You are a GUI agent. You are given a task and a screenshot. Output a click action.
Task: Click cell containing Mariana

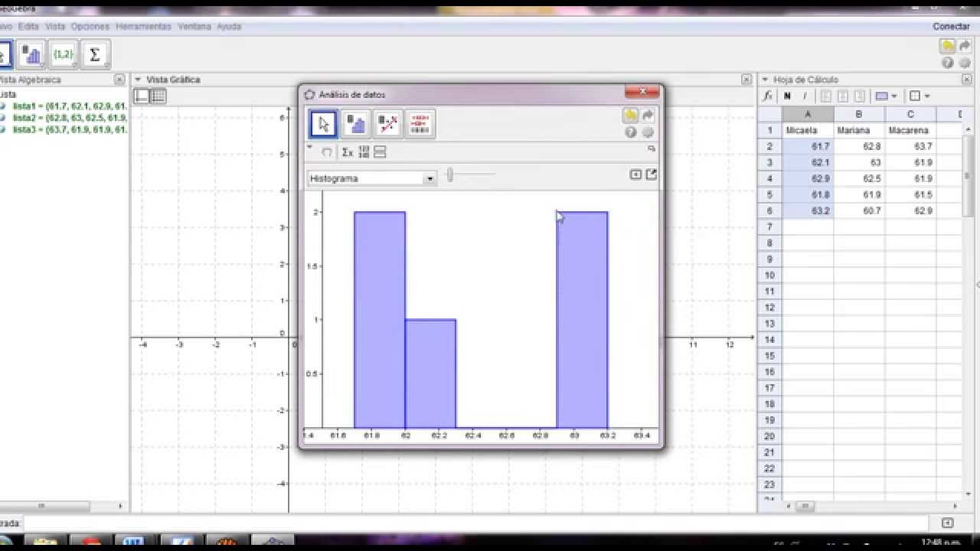(x=859, y=130)
